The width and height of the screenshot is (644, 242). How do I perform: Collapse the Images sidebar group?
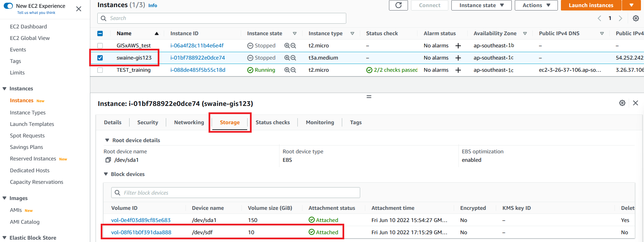coord(4,198)
